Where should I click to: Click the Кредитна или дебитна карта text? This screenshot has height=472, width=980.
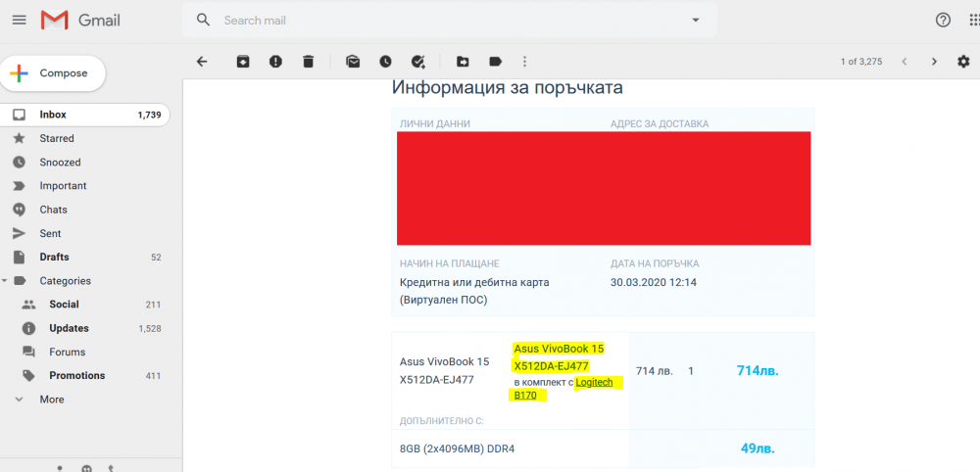474,282
